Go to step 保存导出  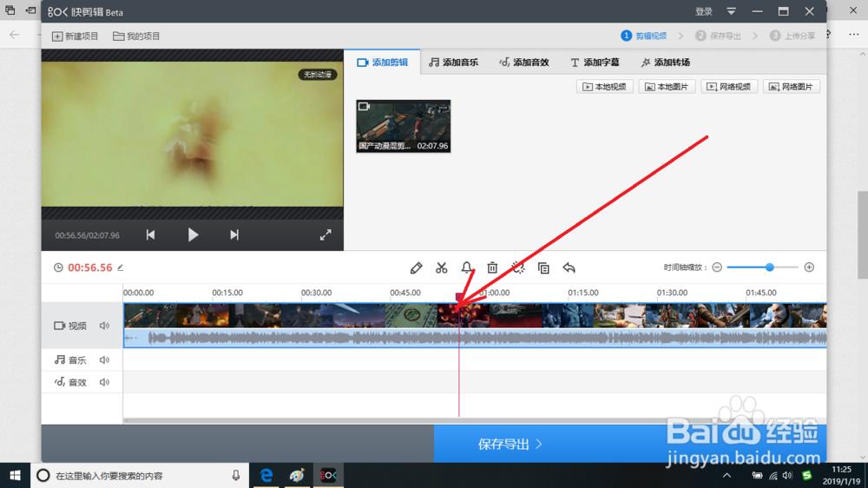pyautogui.click(x=718, y=36)
